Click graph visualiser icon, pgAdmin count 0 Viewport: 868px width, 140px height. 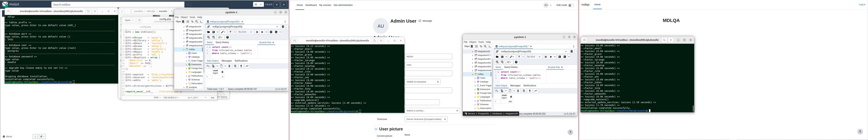pyautogui.click(x=247, y=66)
